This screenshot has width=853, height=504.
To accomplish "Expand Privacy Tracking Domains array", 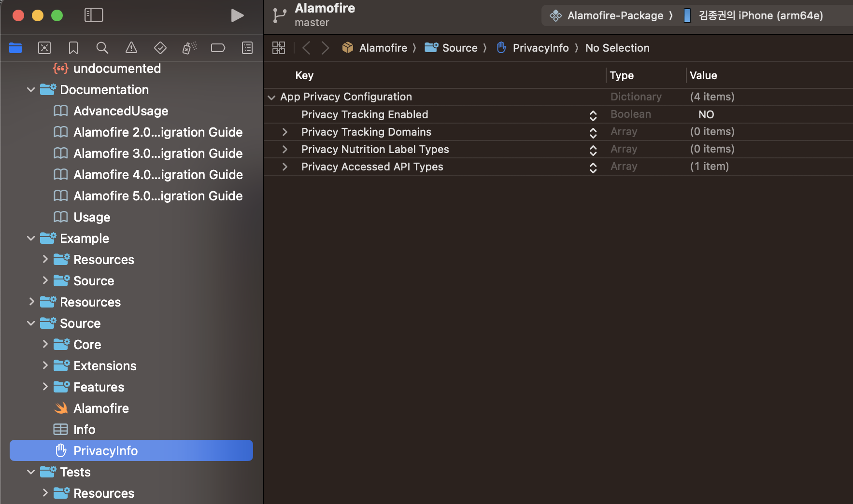I will 285,132.
